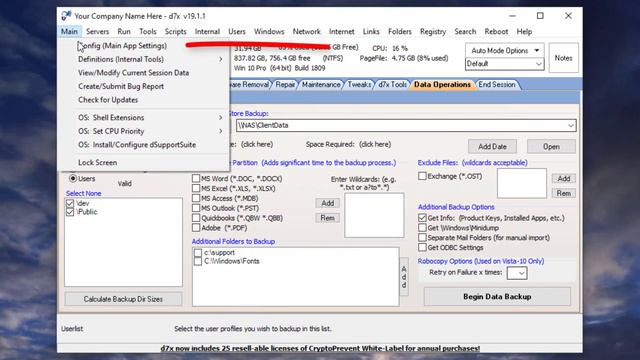
Task: Check the c:\support folder entry
Action: coord(198,253)
